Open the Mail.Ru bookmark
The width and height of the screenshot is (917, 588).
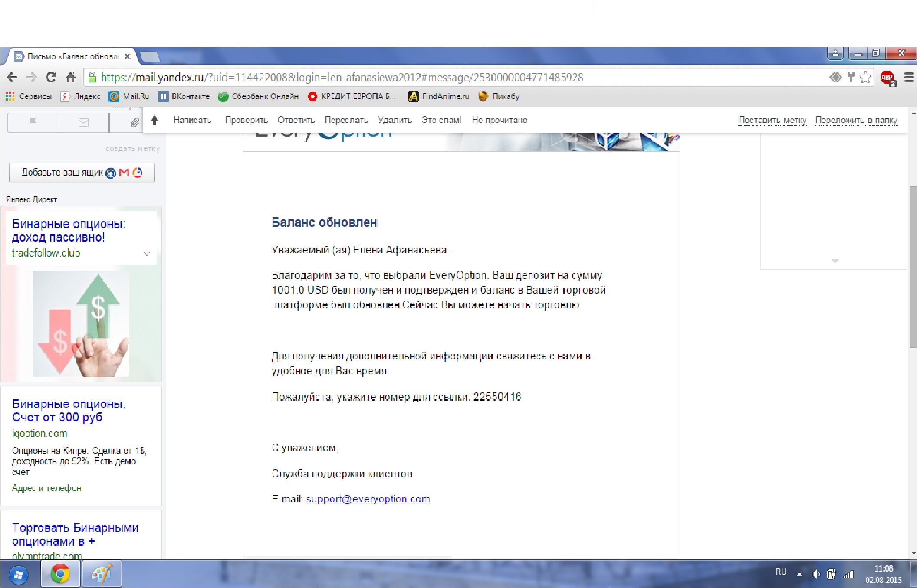click(129, 96)
